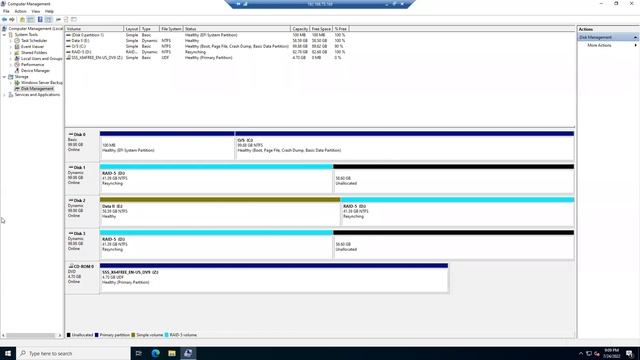640x360 pixels.
Task: Open the notification center icon
Action: pyautogui.click(x=629, y=353)
